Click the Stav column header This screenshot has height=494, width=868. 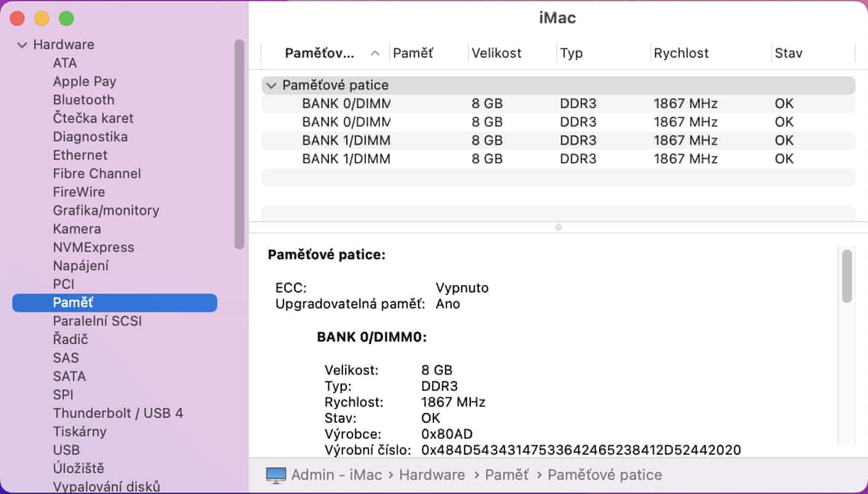788,53
